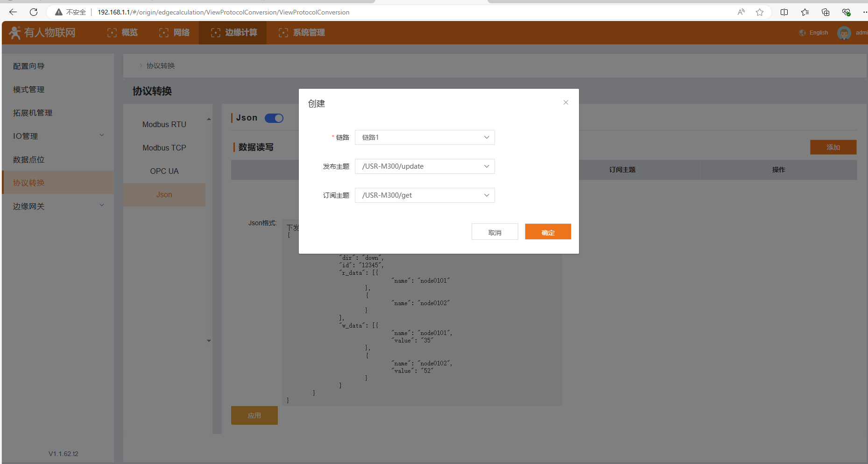Toggle the Json enable switch
Screen dimensions: 868x464
click(274, 118)
